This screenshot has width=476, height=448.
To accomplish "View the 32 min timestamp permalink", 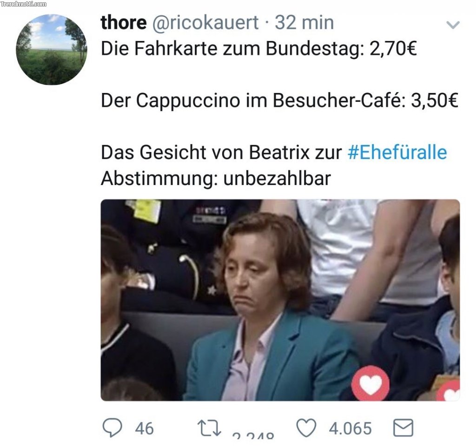I will (x=304, y=22).
